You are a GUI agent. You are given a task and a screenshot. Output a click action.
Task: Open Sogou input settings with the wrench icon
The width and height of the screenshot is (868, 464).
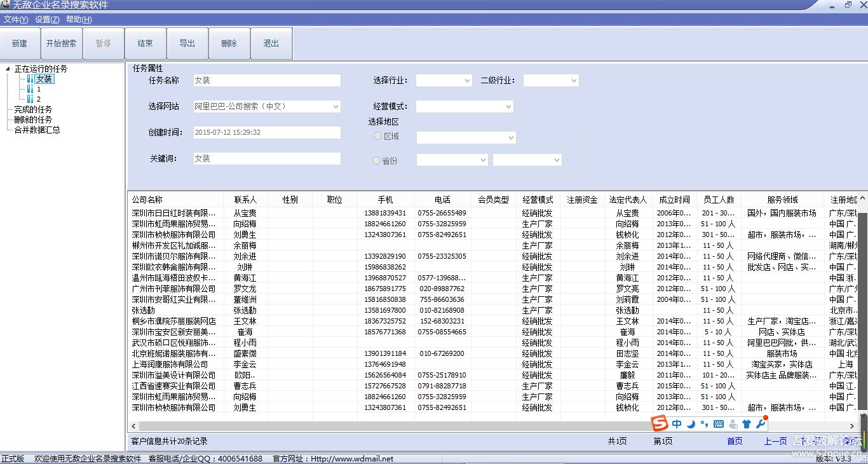click(x=761, y=423)
